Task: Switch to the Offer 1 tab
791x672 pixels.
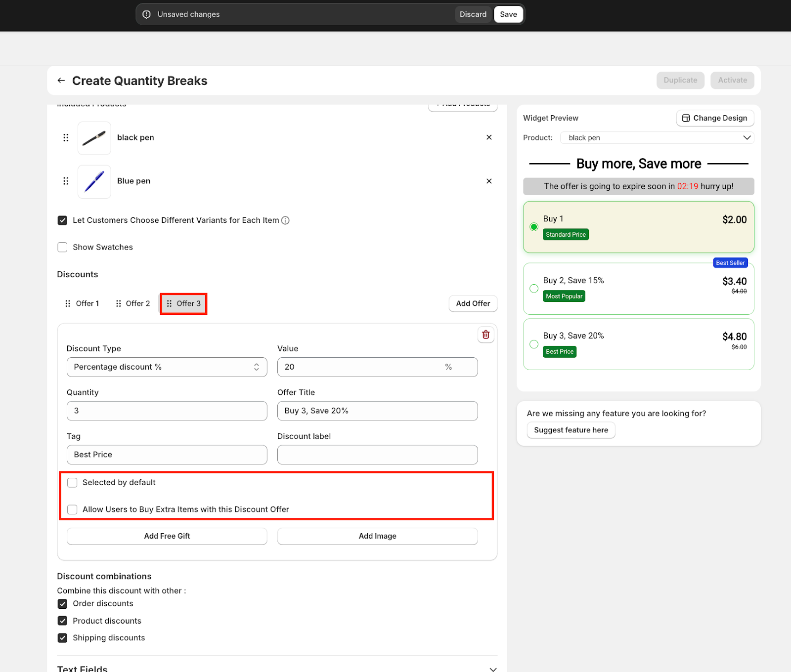Action: pos(83,303)
